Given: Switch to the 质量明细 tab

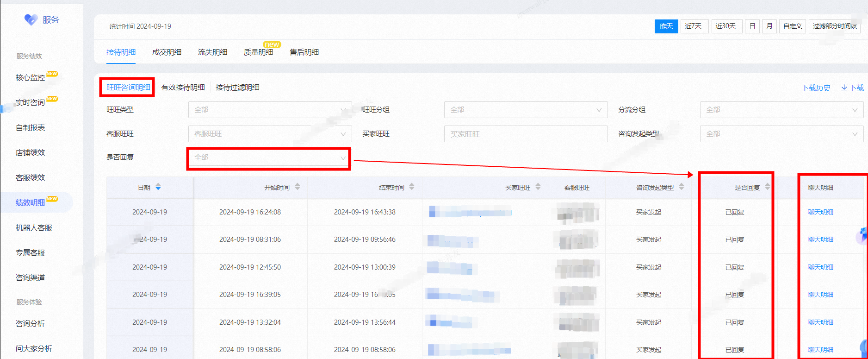Looking at the screenshot, I should (x=258, y=52).
